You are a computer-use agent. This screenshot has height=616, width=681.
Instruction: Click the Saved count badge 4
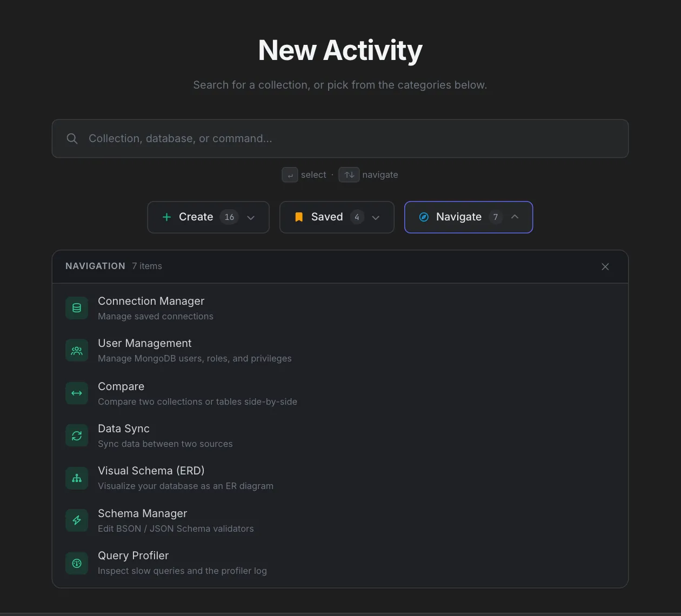(357, 217)
